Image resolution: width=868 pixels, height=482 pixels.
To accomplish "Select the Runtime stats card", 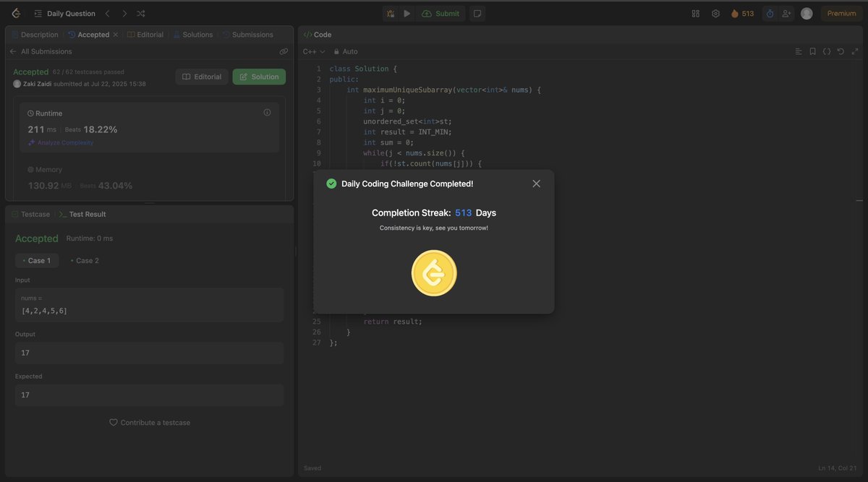I will point(149,127).
